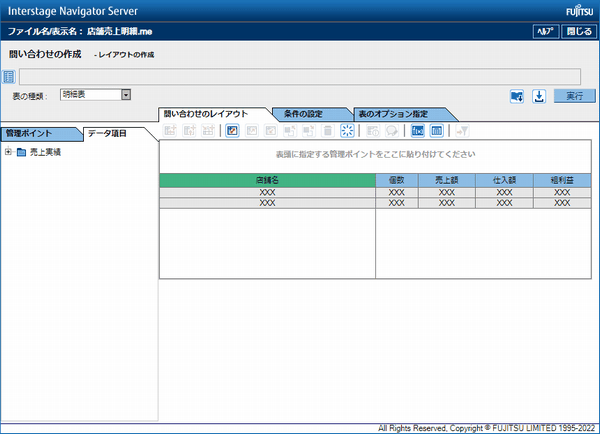Image resolution: width=600 pixels, height=434 pixels.
Task: Click the speech bubble comment icon
Action: [x=392, y=131]
